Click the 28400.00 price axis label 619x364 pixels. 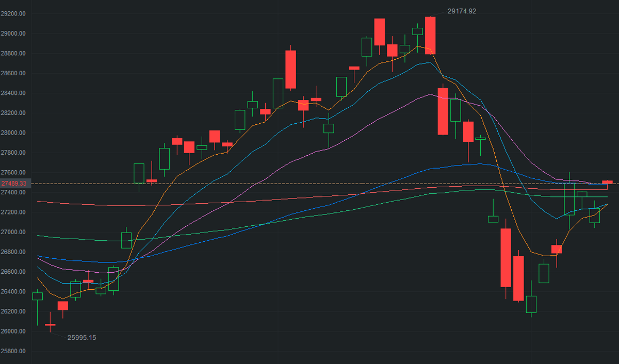13,93
